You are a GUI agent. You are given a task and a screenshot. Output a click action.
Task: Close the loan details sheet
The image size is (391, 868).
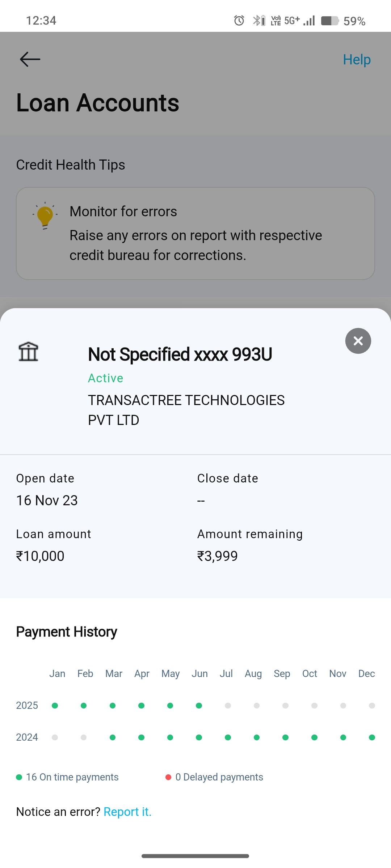click(358, 341)
